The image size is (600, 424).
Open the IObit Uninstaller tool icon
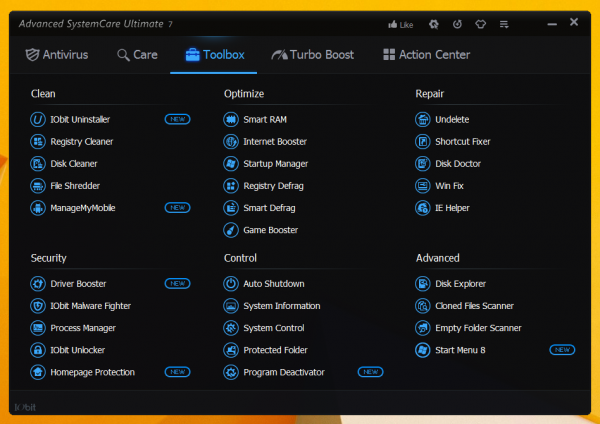click(x=38, y=119)
